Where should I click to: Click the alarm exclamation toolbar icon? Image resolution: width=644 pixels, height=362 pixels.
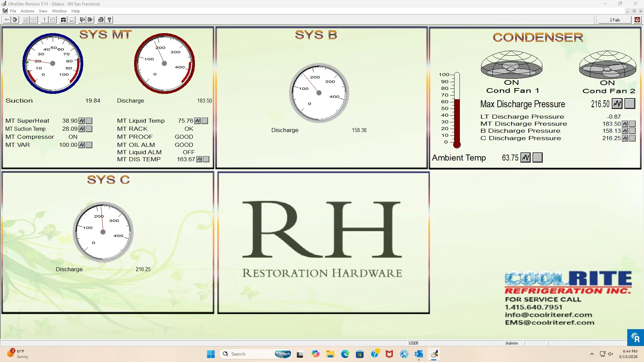[x=45, y=20]
